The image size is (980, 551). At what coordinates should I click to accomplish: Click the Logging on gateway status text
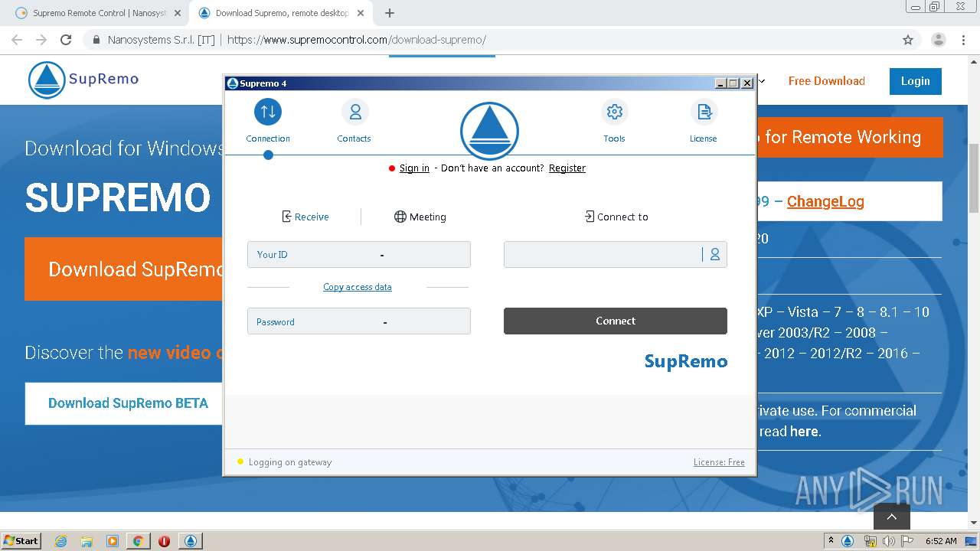[x=290, y=462]
